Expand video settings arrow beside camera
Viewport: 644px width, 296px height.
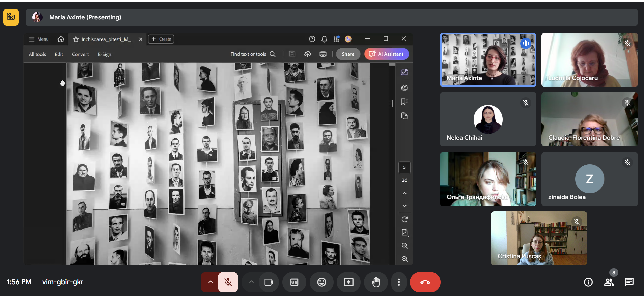[x=251, y=282]
